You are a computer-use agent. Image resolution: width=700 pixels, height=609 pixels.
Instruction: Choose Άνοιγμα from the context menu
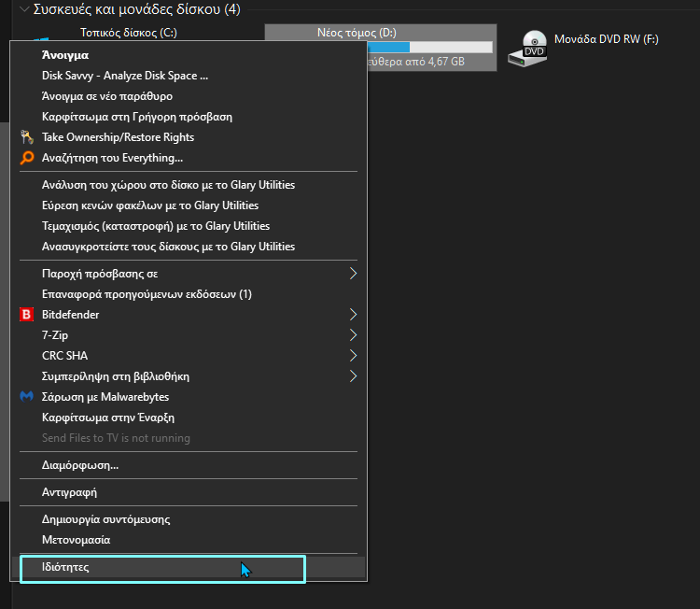[189, 55]
